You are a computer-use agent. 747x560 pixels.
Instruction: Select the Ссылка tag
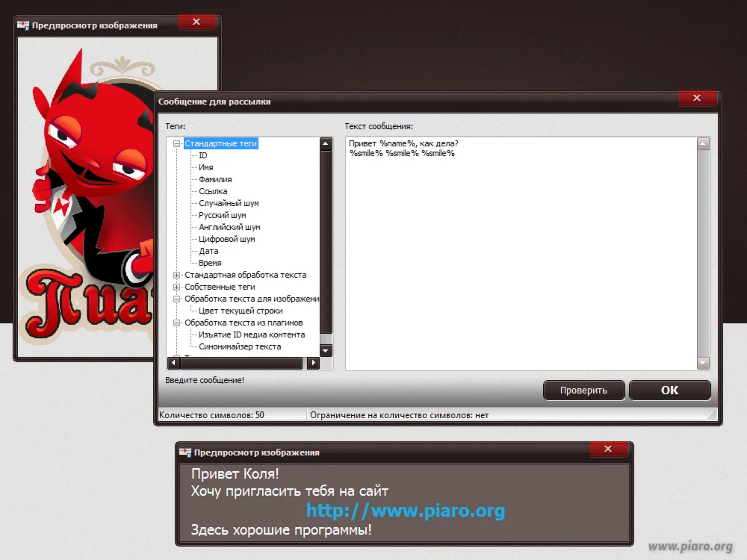click(213, 191)
